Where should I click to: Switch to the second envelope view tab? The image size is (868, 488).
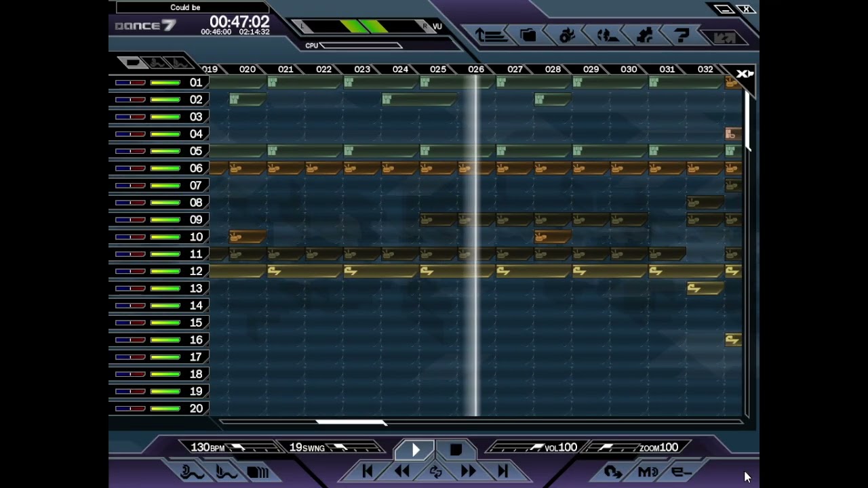tap(156, 63)
